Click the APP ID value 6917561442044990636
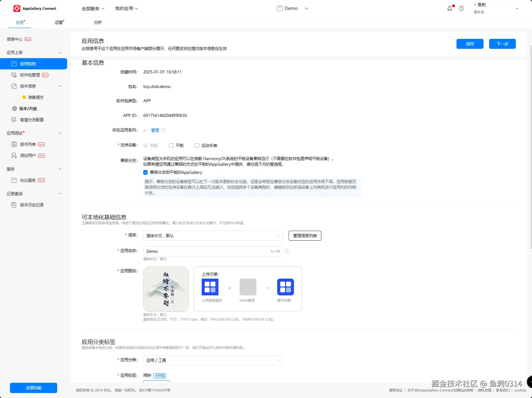Viewport: 532px width, 398px height. pos(165,115)
